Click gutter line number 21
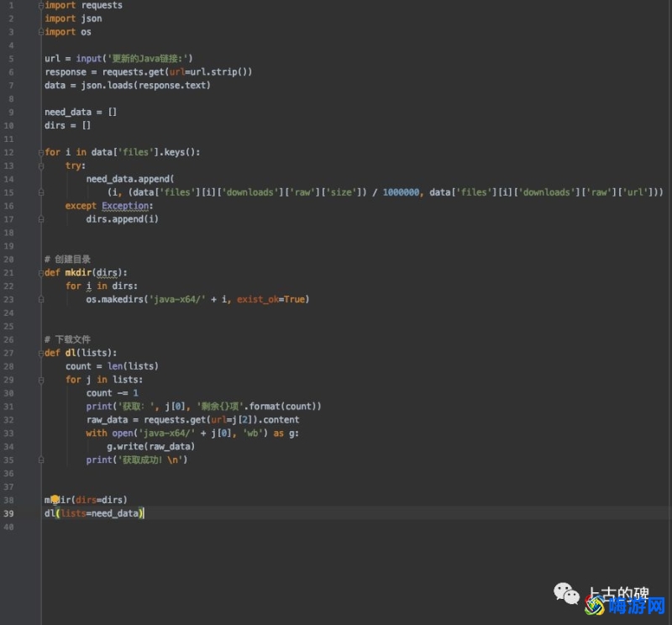672x625 pixels. [8, 273]
